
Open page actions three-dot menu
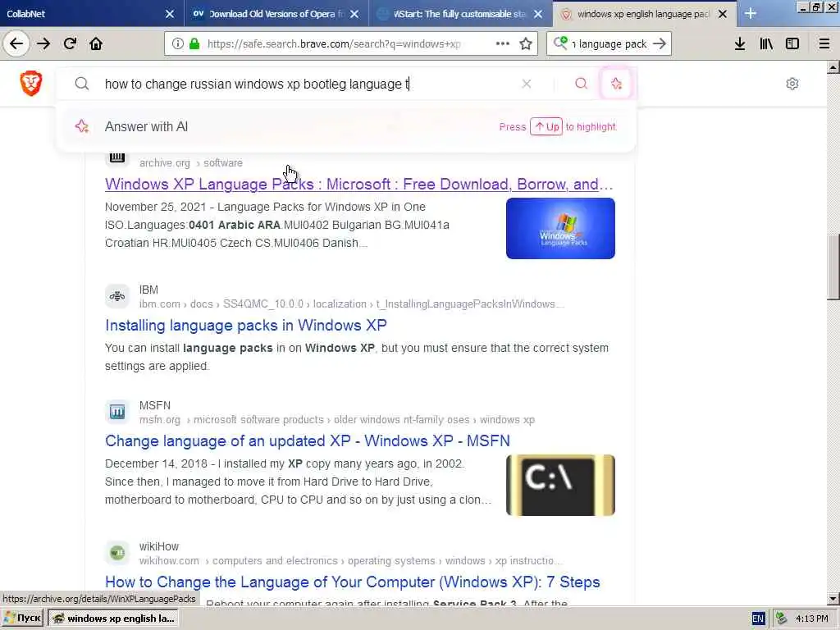click(503, 44)
